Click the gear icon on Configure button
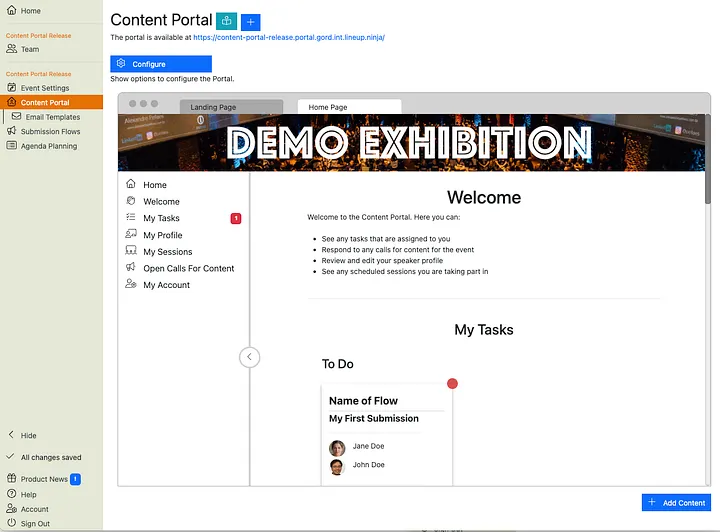The width and height of the screenshot is (720, 532). (x=121, y=63)
